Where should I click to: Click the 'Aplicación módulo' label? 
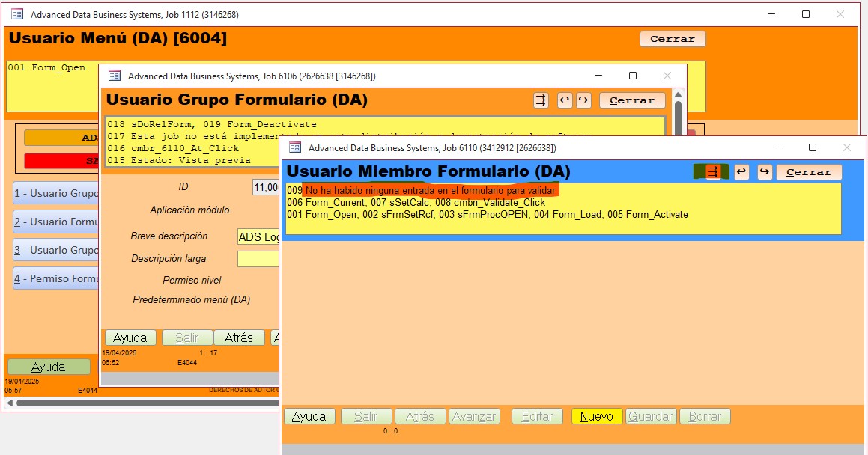click(189, 210)
